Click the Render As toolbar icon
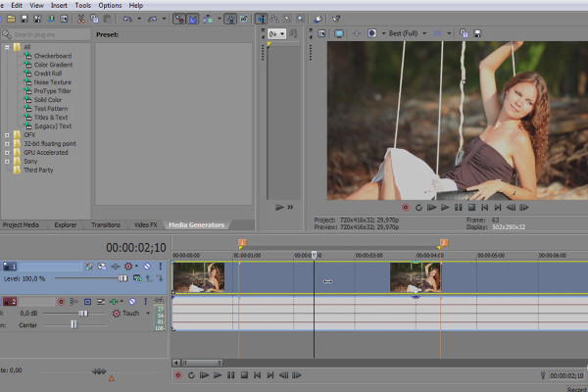Image resolution: width=588 pixels, height=392 pixels. (51, 19)
